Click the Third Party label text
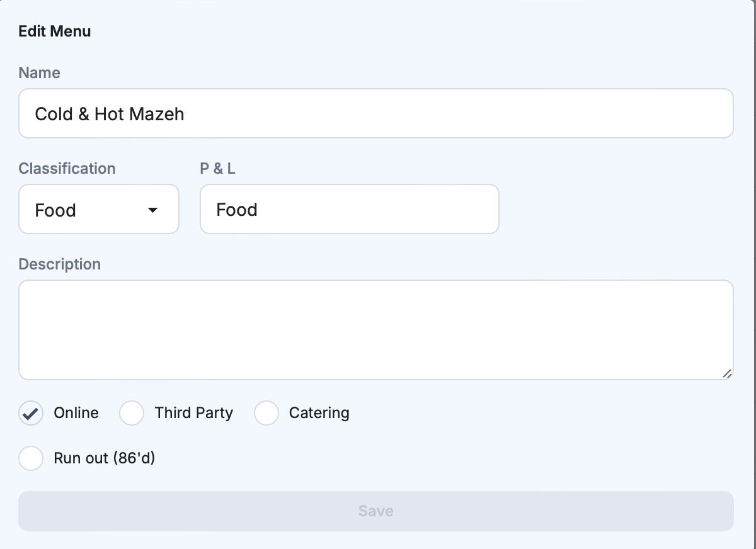Image resolution: width=756 pixels, height=549 pixels. click(194, 413)
